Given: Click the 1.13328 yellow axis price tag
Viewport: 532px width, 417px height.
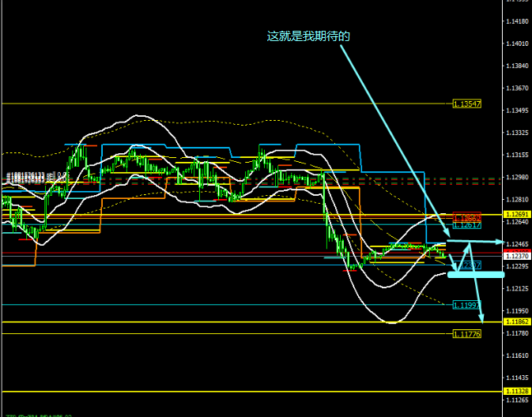Looking at the screenshot, I should [517, 391].
